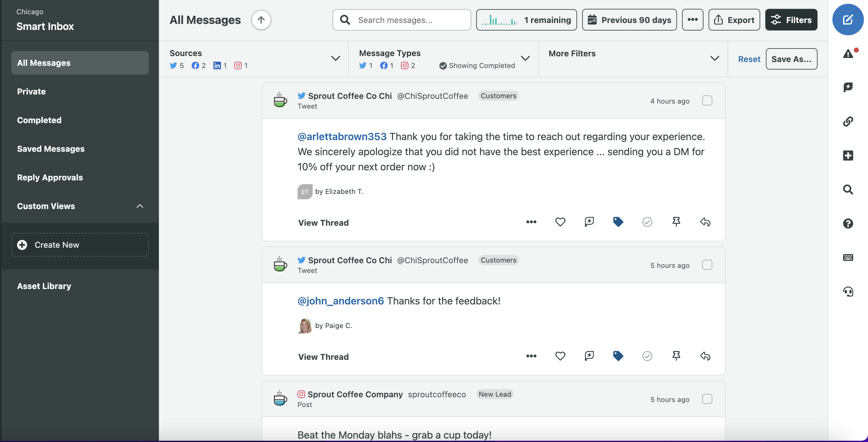Reply using the reply arrow on the second tweet
Screen dimensions: 868x442
coord(705,356)
